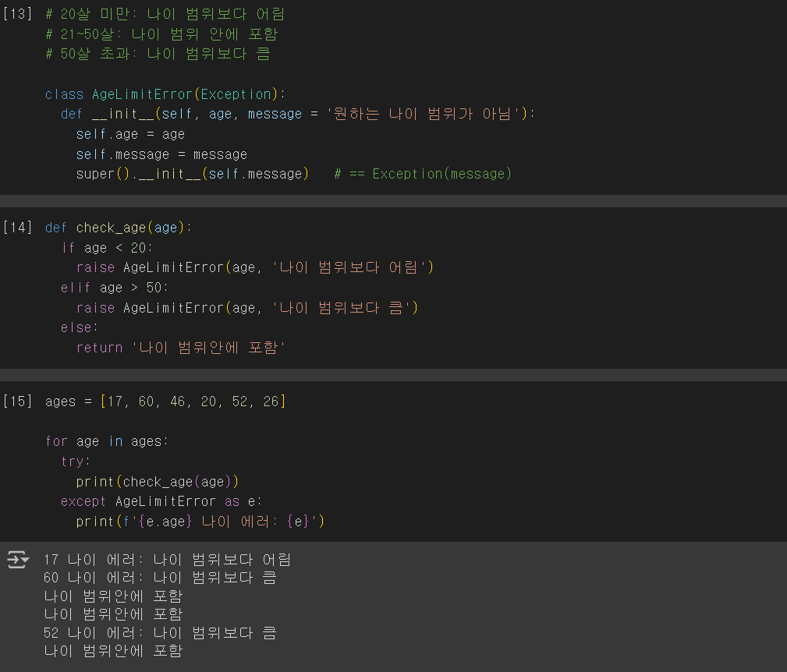
Task: Click the 'super().__init__(self.message)' code
Action: tap(192, 174)
